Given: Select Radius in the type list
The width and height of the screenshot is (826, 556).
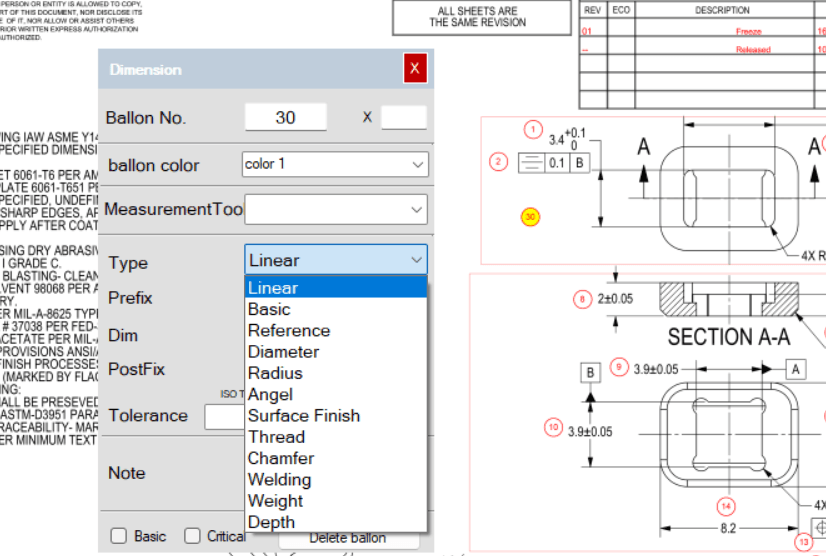Looking at the screenshot, I should (x=336, y=373).
